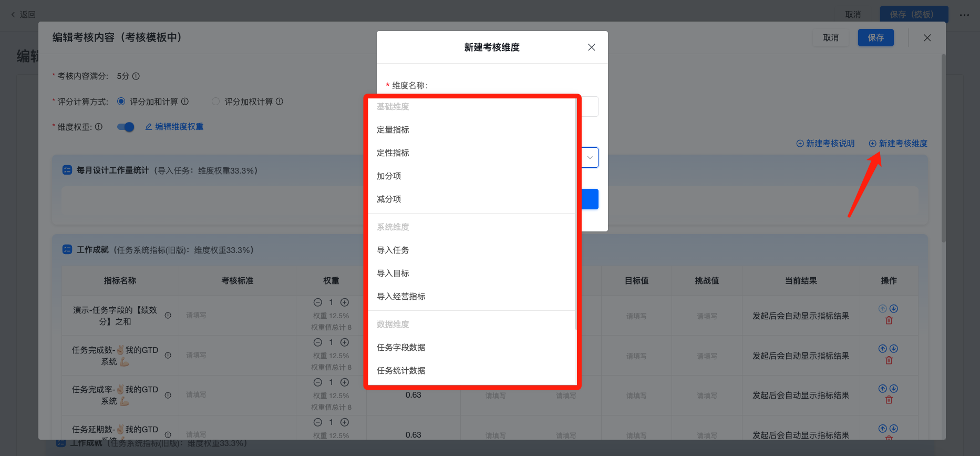Select 评分加权计算 radio button
The image size is (980, 456).
215,102
